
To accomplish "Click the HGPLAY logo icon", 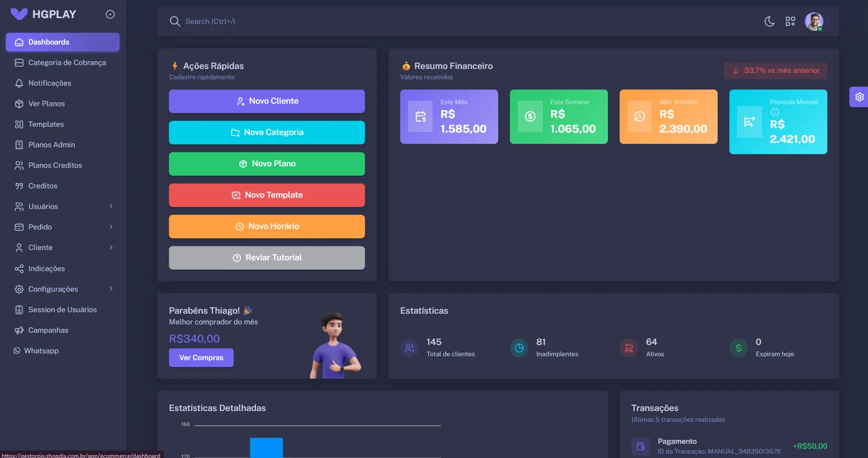I will point(19,14).
